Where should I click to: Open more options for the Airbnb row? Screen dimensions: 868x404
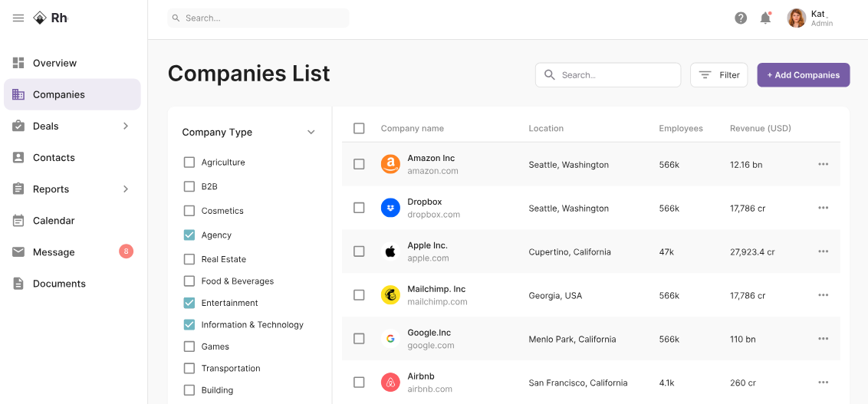click(823, 383)
